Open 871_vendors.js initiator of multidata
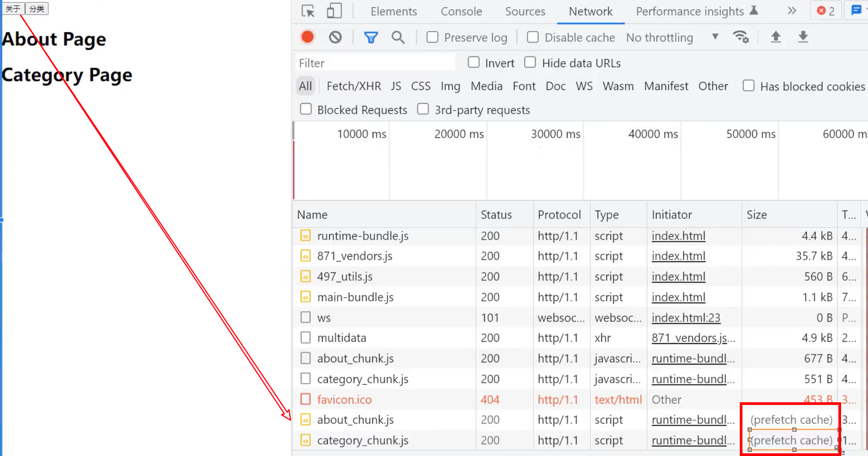868x456 pixels. 693,338
